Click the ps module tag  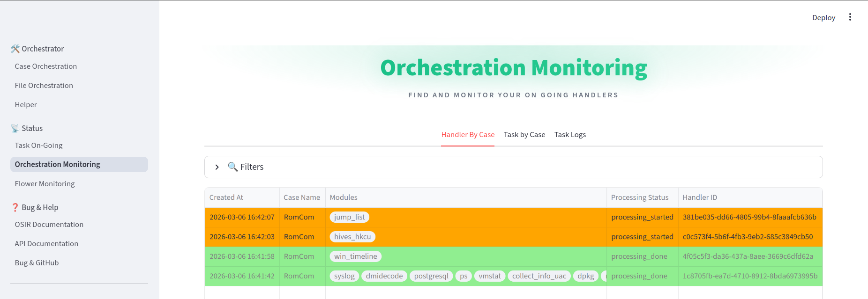coord(464,276)
